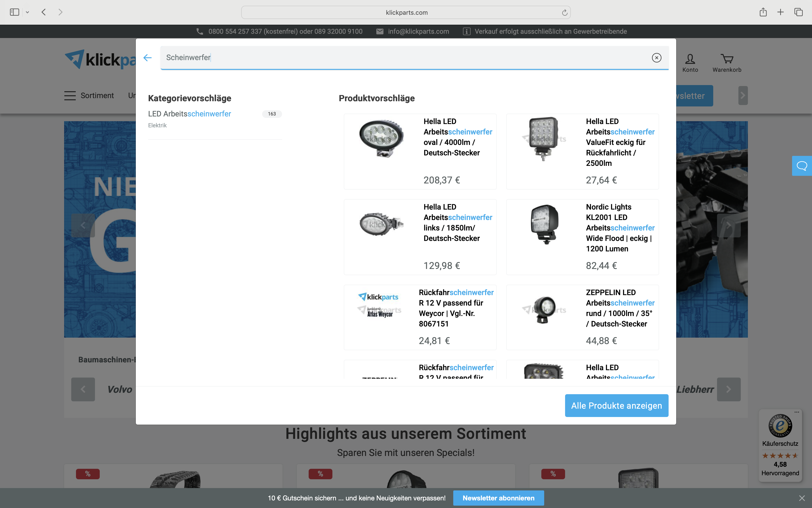The image size is (812, 508).
Task: Click Alle Produkte anzeigen button
Action: 617,406
